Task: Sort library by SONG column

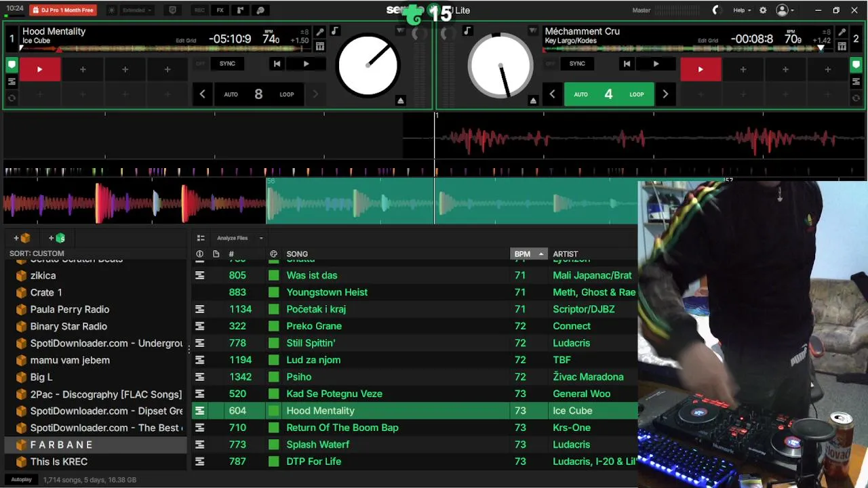Action: (297, 254)
